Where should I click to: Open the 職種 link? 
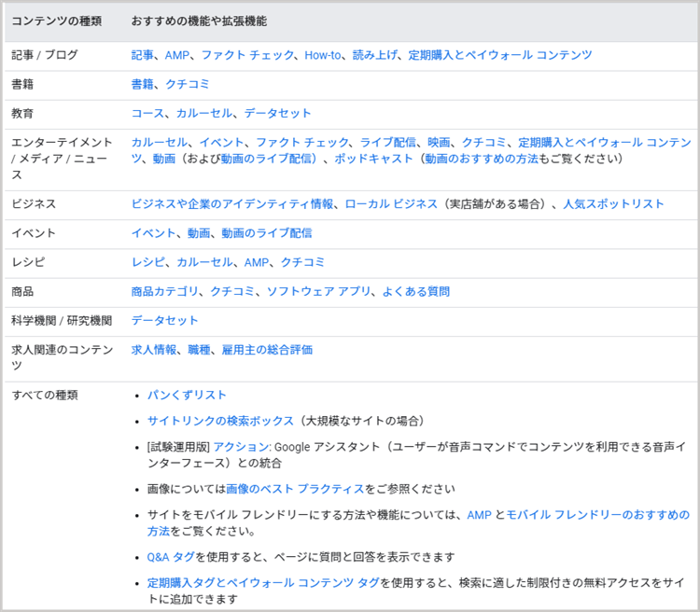pos(199,350)
